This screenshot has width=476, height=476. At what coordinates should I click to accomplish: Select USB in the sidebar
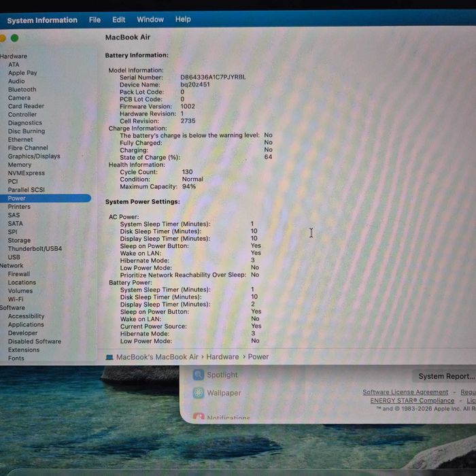(14, 257)
